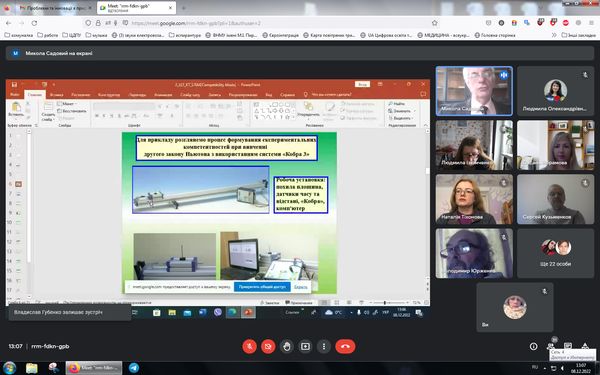Show the participants list icon
This screenshot has width=600, height=375.
point(551,346)
